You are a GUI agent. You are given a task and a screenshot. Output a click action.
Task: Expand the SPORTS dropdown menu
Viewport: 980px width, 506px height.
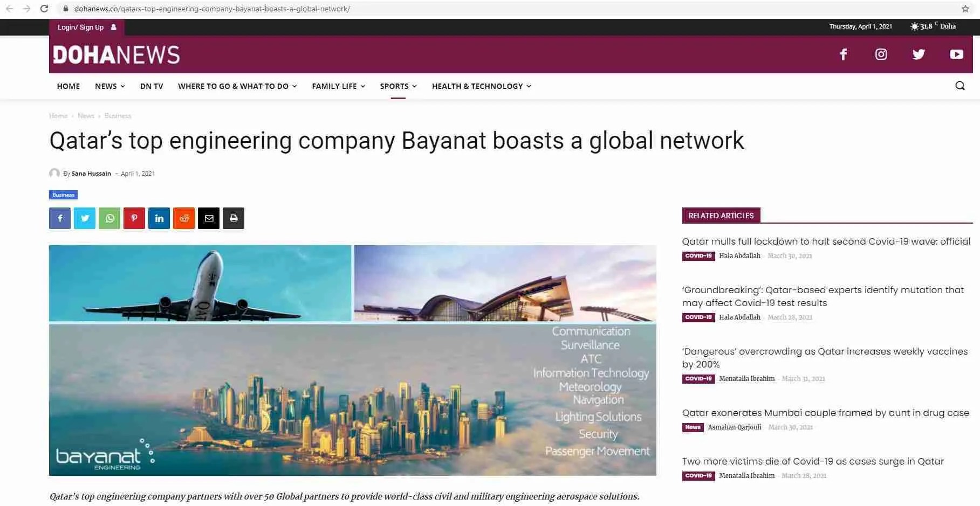[x=398, y=86]
